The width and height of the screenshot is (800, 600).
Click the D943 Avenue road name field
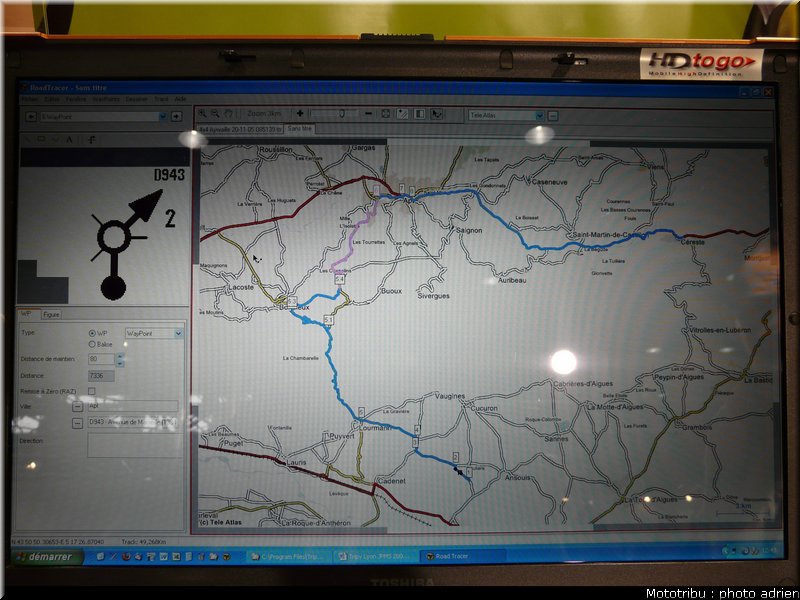pos(133,422)
